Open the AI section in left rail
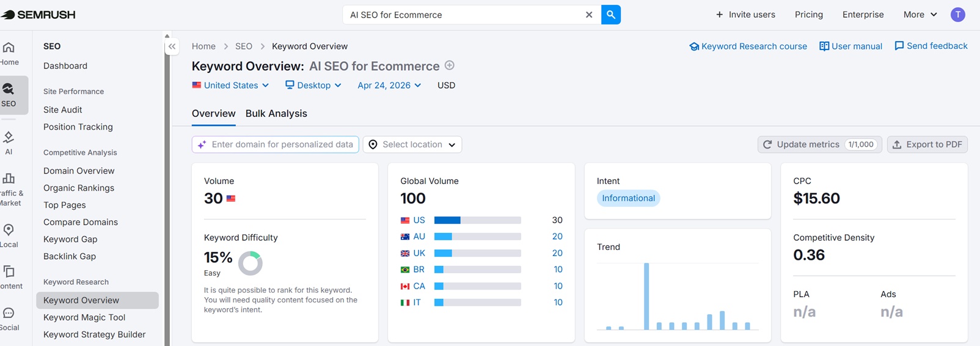980x346 pixels. click(9, 142)
